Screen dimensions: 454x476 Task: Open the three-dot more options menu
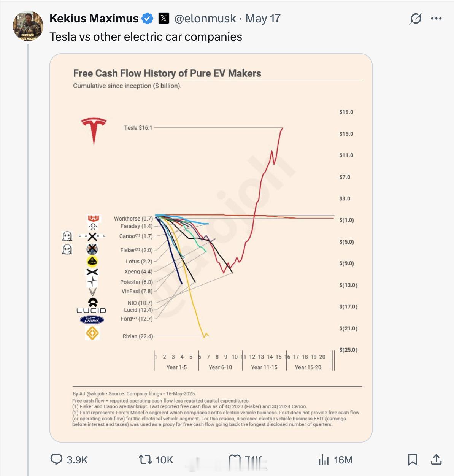click(436, 18)
